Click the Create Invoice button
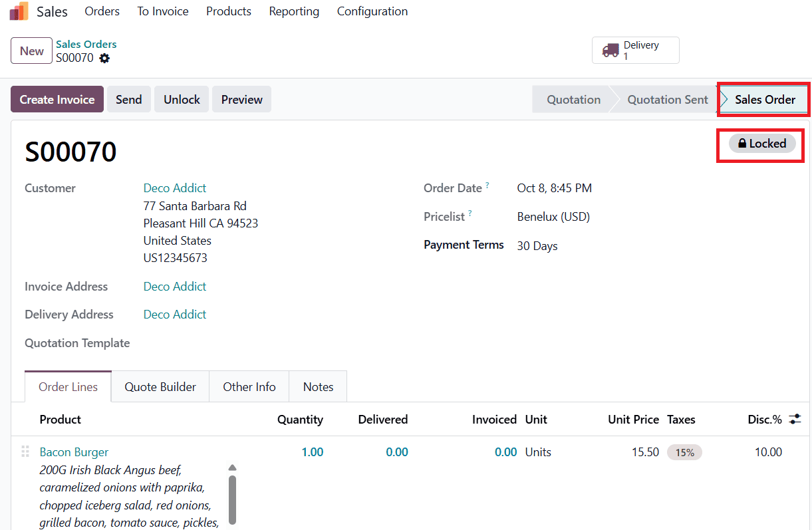This screenshot has height=530, width=812. (57, 100)
